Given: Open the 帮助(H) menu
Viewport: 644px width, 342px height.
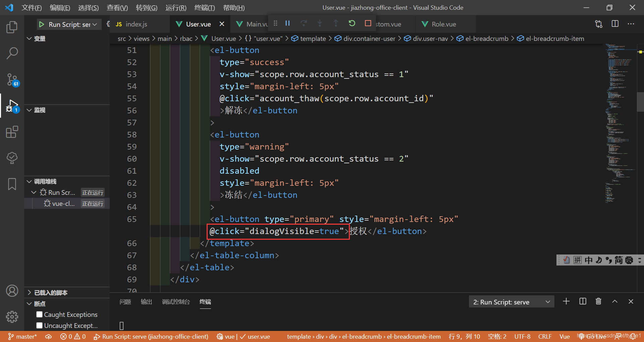Looking at the screenshot, I should [x=234, y=7].
